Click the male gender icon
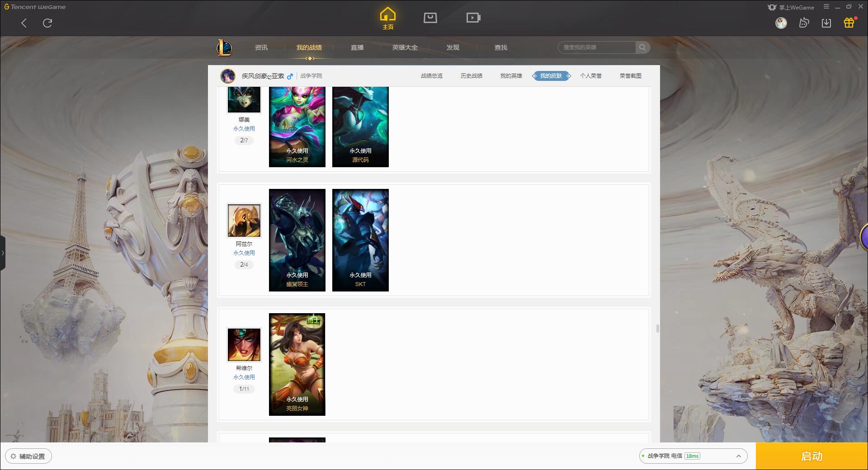 point(290,76)
